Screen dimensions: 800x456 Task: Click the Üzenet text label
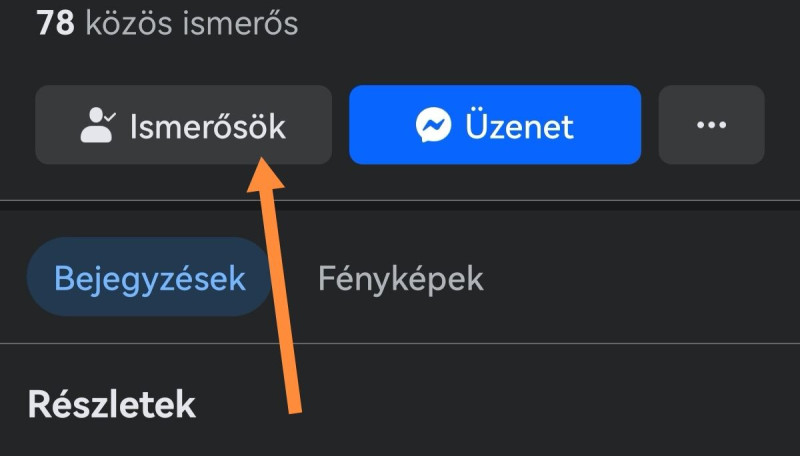519,124
